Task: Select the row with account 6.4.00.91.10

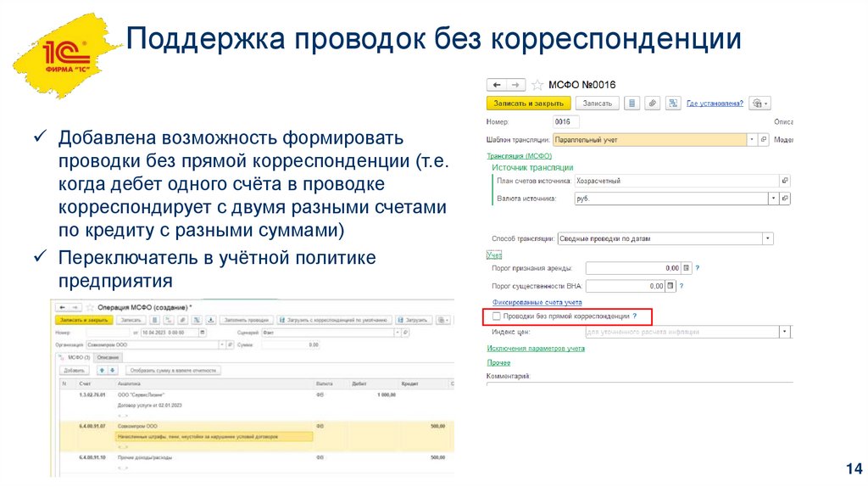Action: point(257,463)
